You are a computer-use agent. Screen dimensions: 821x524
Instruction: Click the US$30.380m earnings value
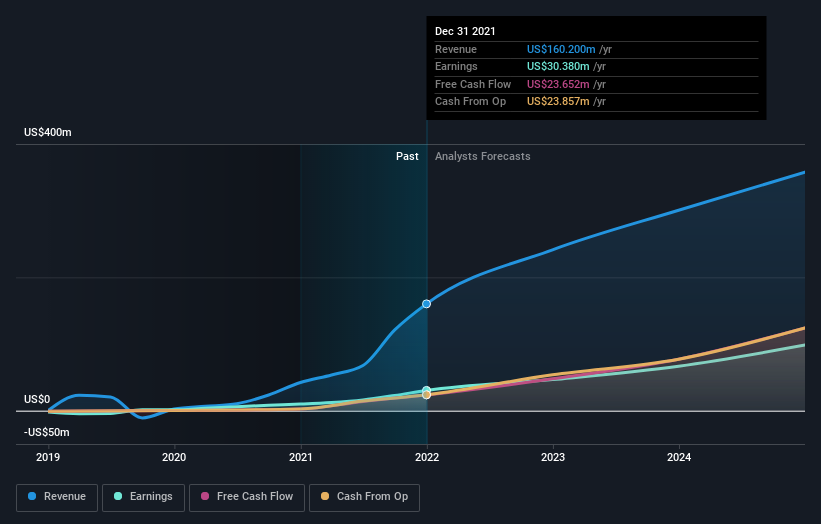(558, 66)
